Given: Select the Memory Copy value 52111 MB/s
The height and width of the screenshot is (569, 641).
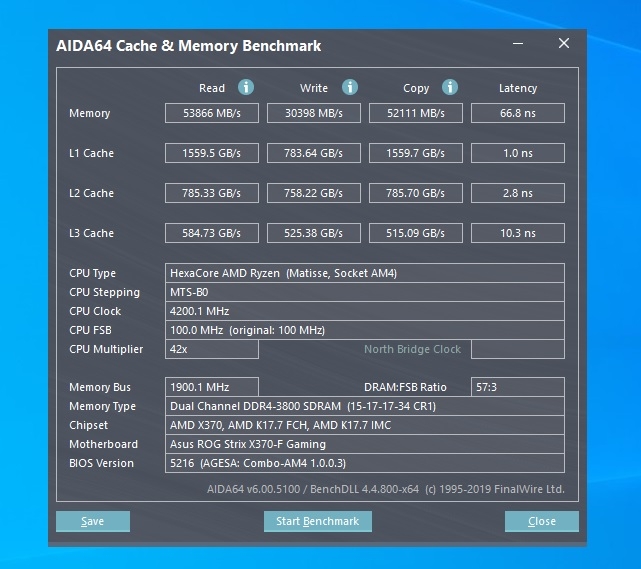Looking at the screenshot, I should 416,113.
